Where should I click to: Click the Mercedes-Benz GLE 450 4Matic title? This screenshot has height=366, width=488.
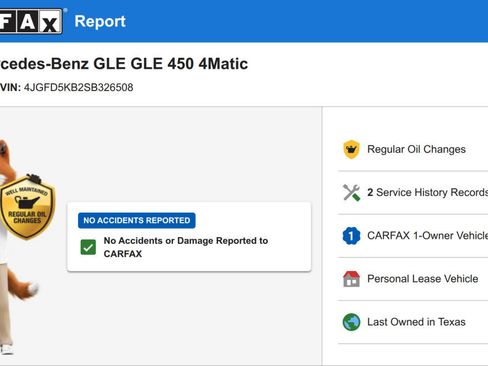124,64
